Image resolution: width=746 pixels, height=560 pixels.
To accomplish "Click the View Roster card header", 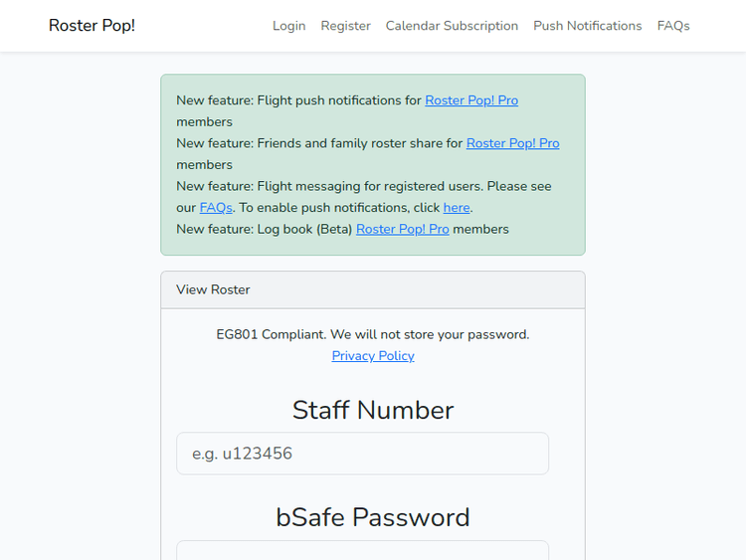I will 372,289.
